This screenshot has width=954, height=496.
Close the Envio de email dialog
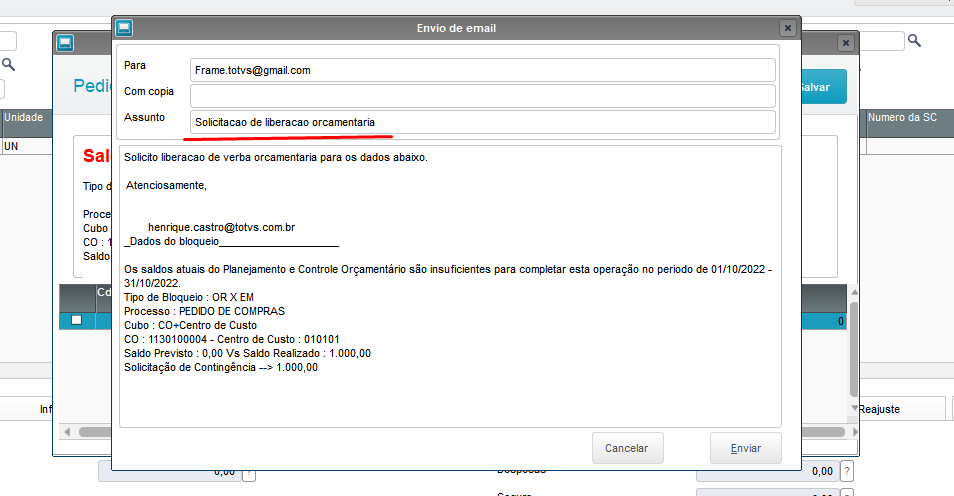coord(787,28)
